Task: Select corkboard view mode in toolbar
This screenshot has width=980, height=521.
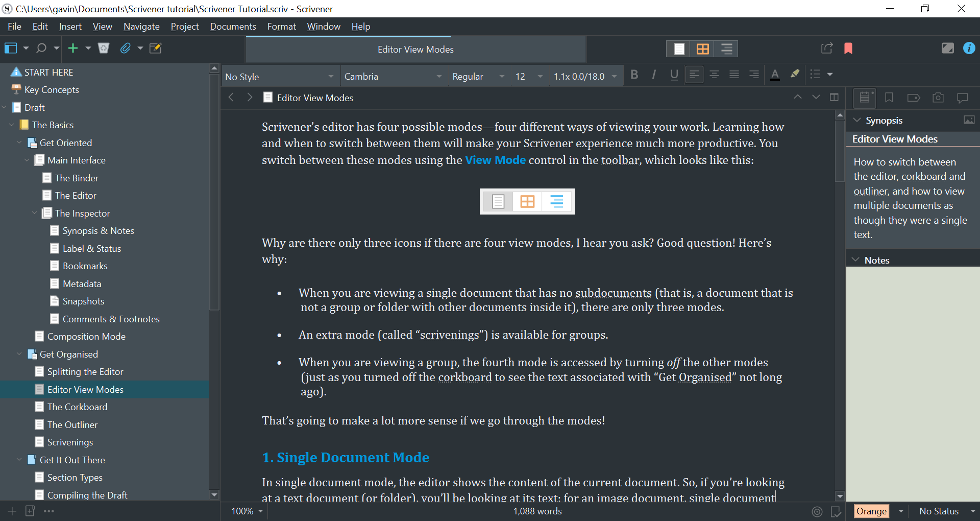Action: pyautogui.click(x=702, y=49)
